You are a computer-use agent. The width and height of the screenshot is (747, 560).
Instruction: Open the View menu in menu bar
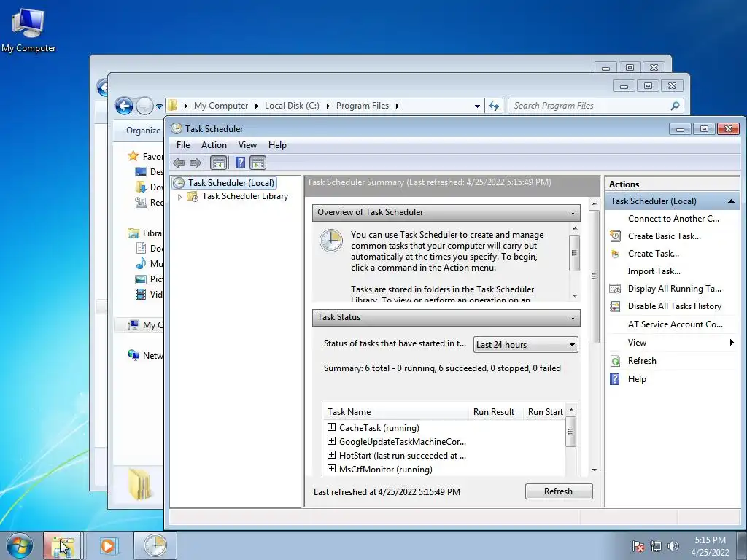(247, 145)
